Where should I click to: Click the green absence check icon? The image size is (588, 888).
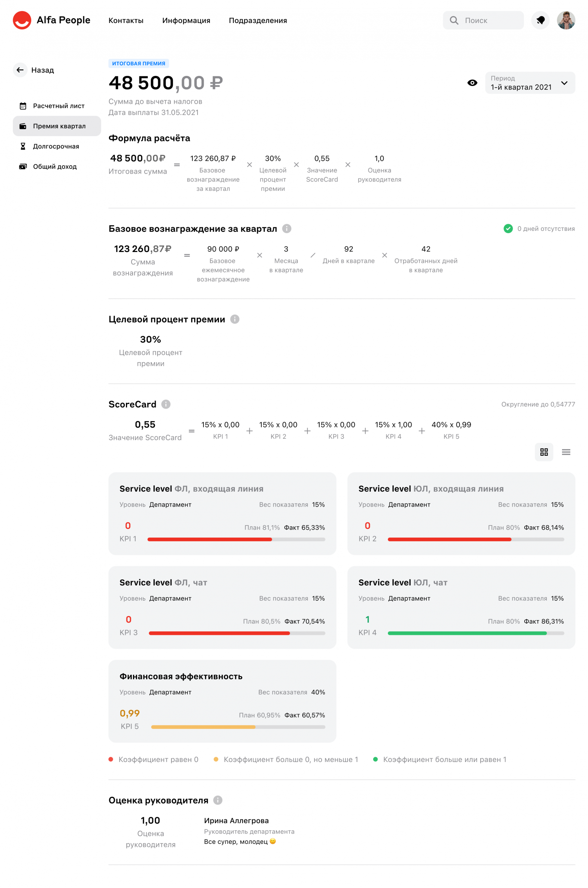point(508,229)
